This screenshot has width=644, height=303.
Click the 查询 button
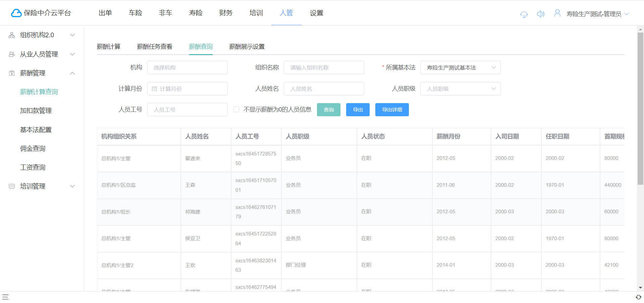click(x=329, y=110)
